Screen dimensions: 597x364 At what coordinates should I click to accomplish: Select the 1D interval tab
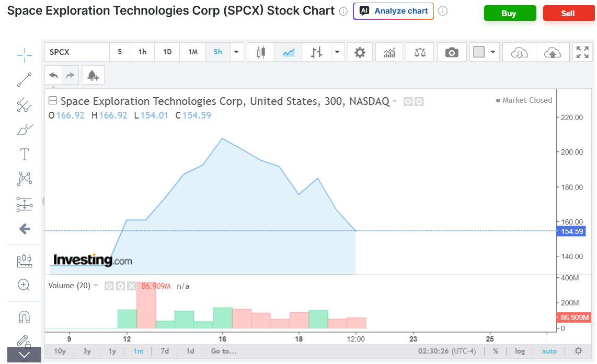167,52
